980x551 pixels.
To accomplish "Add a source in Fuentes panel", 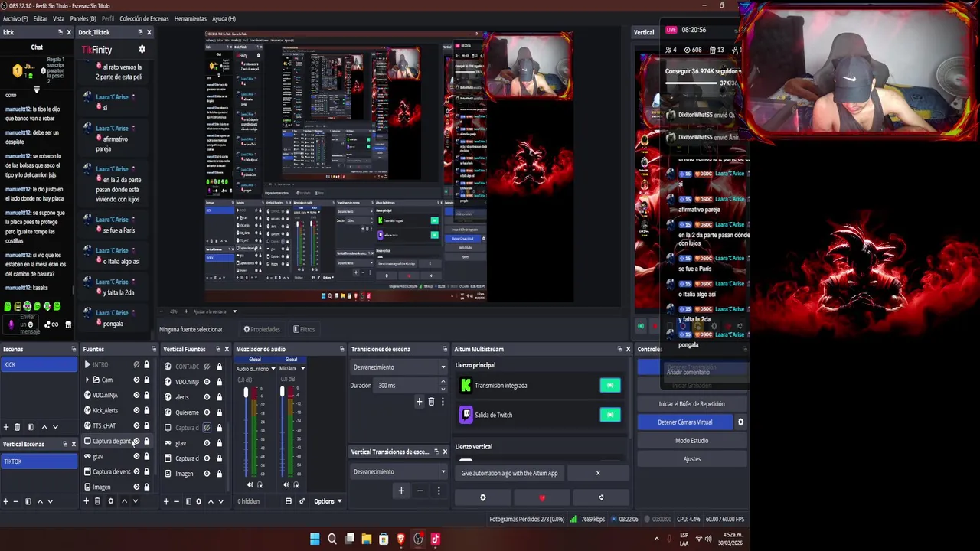I will click(x=86, y=501).
